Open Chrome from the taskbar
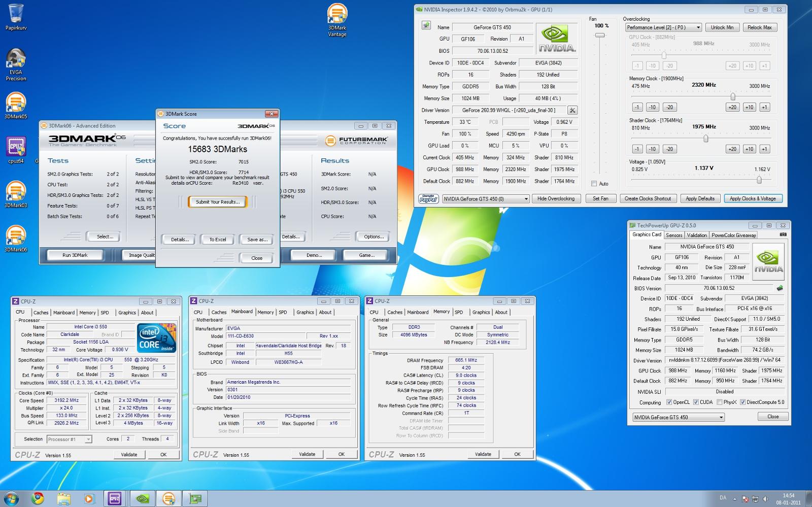Screen dimensions: 812x507 click(38, 498)
